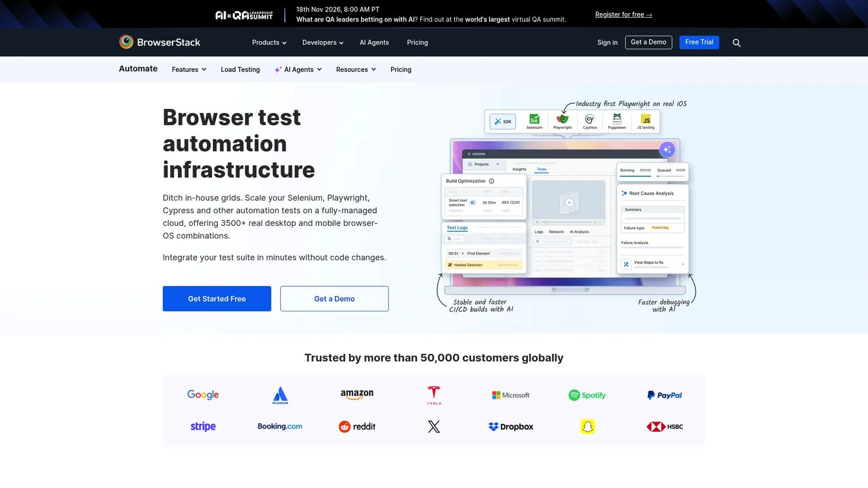Select the SDK framework icon
Screen dimensions: 868x488
click(503, 122)
